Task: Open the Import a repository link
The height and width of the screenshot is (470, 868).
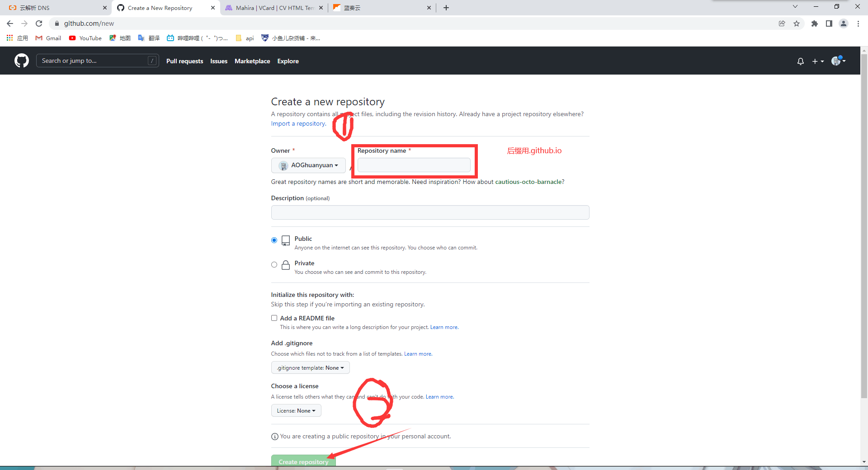Action: point(298,123)
